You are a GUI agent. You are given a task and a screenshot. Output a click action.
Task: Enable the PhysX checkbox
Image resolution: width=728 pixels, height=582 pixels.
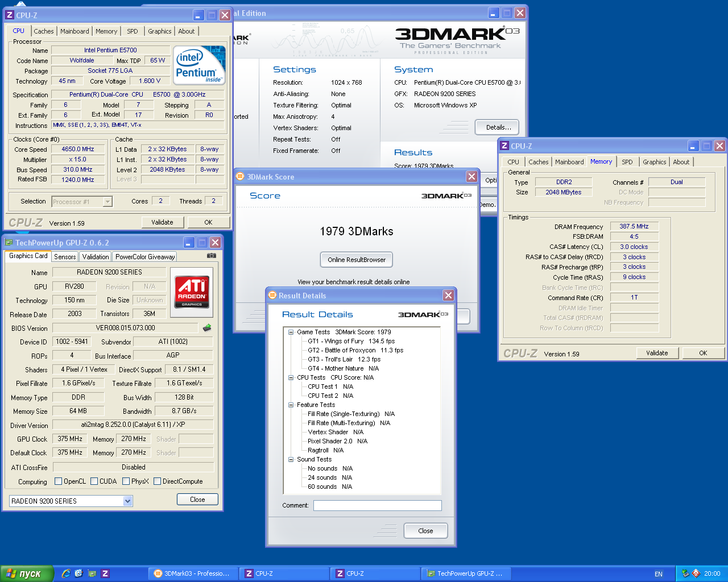(x=126, y=481)
